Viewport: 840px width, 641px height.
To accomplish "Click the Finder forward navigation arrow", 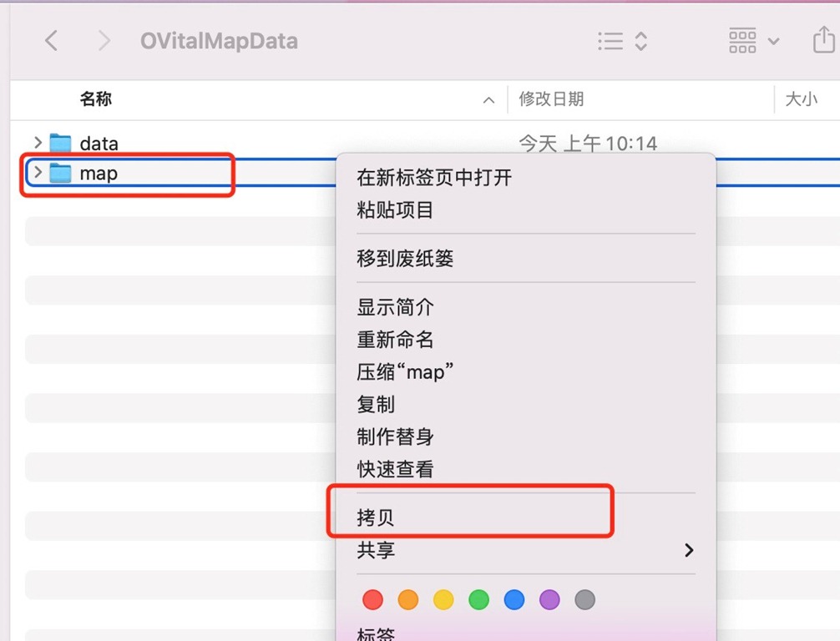I will click(104, 41).
